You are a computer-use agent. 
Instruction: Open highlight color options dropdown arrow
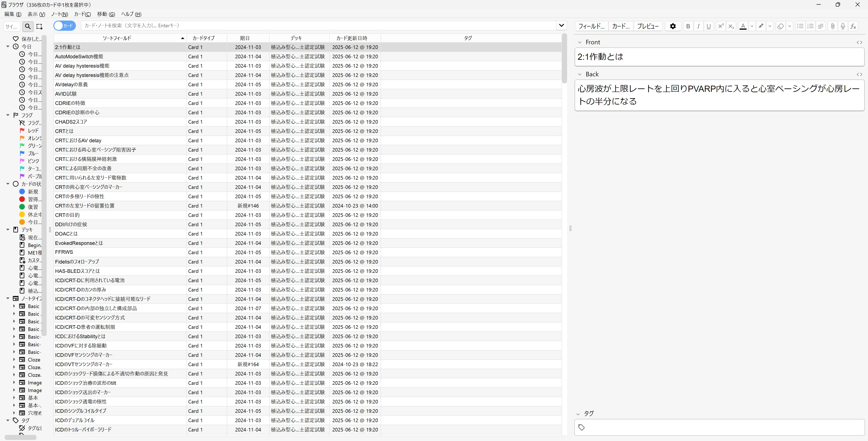click(x=770, y=26)
